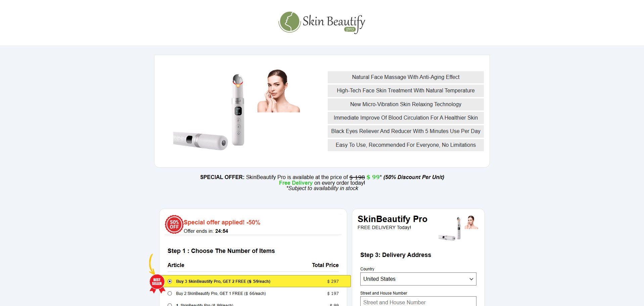This screenshot has width=644, height=306.
Task: Click the 50% OFF red badge
Action: click(x=174, y=224)
